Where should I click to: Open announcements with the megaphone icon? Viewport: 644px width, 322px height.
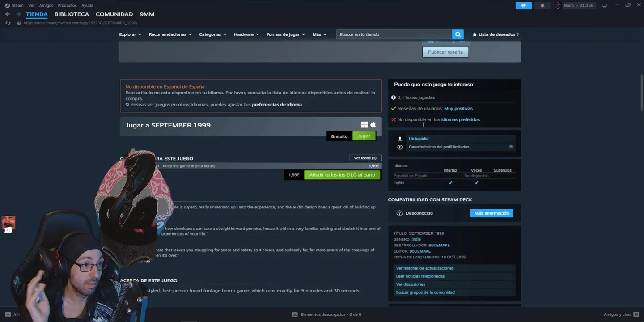(524, 5)
